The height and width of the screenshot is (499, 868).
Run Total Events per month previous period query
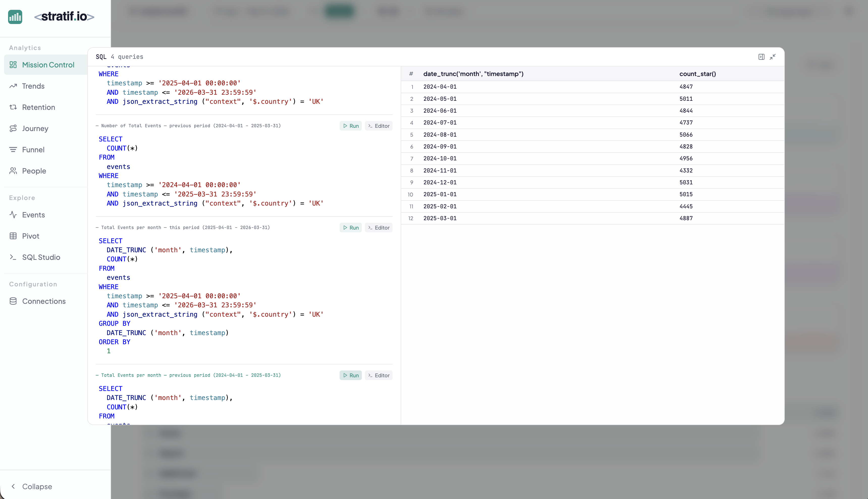click(x=351, y=375)
